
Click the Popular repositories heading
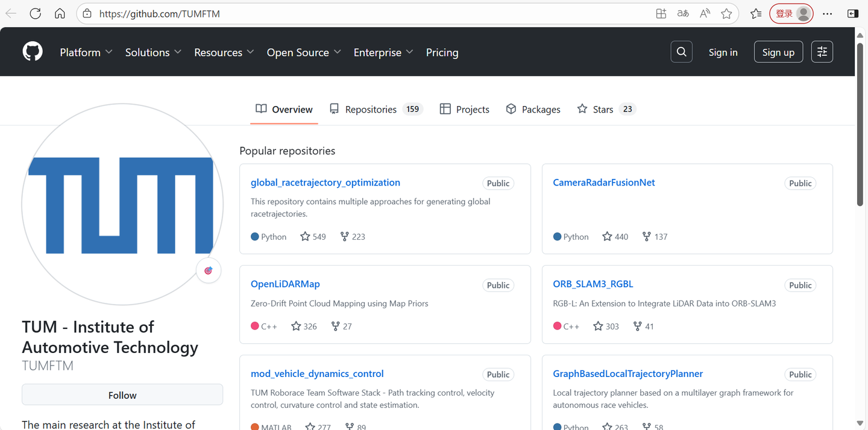288,151
